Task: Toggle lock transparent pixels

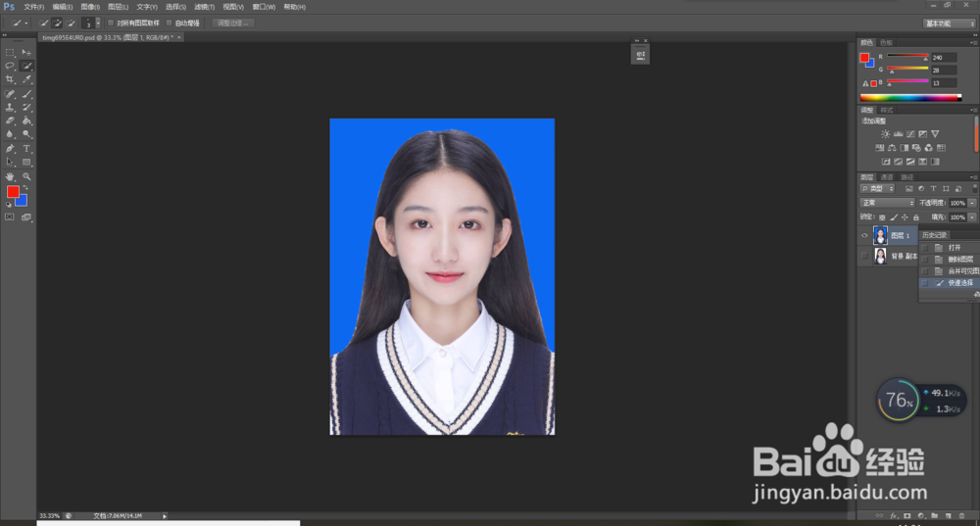Action: pyautogui.click(x=883, y=217)
